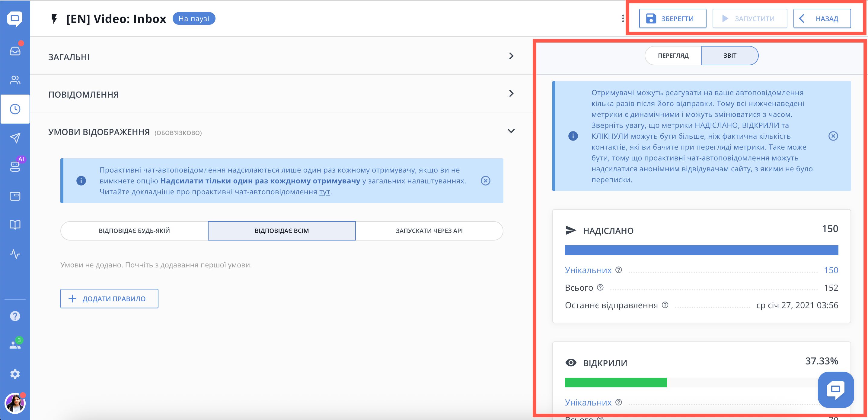The width and height of the screenshot is (868, 420).
Task: Dismiss the proactive chat info banner
Action: [486, 181]
